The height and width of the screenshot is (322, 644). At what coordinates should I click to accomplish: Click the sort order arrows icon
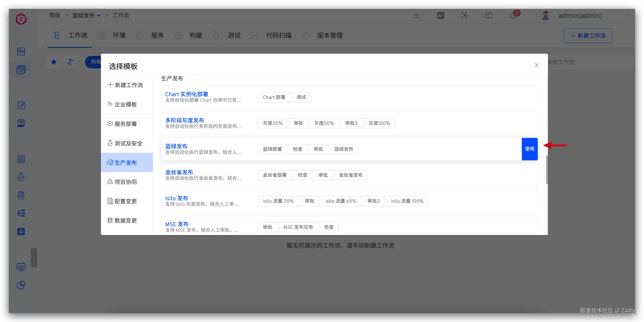point(70,62)
